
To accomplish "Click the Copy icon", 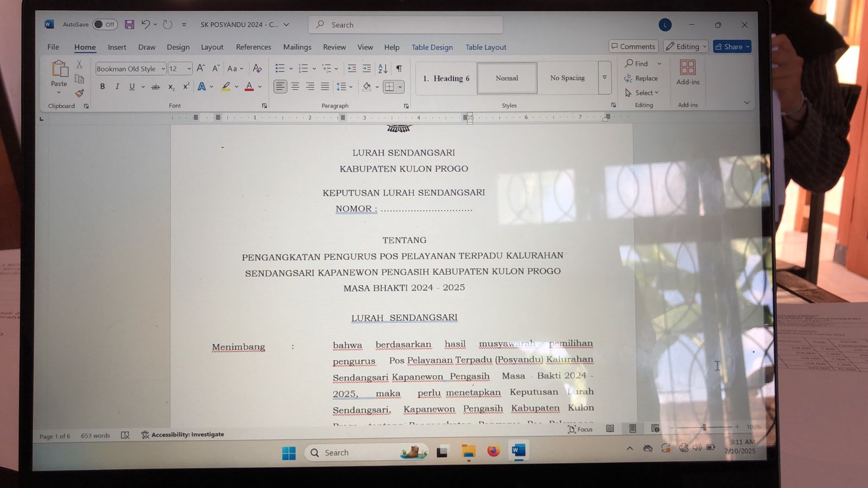I will (79, 79).
